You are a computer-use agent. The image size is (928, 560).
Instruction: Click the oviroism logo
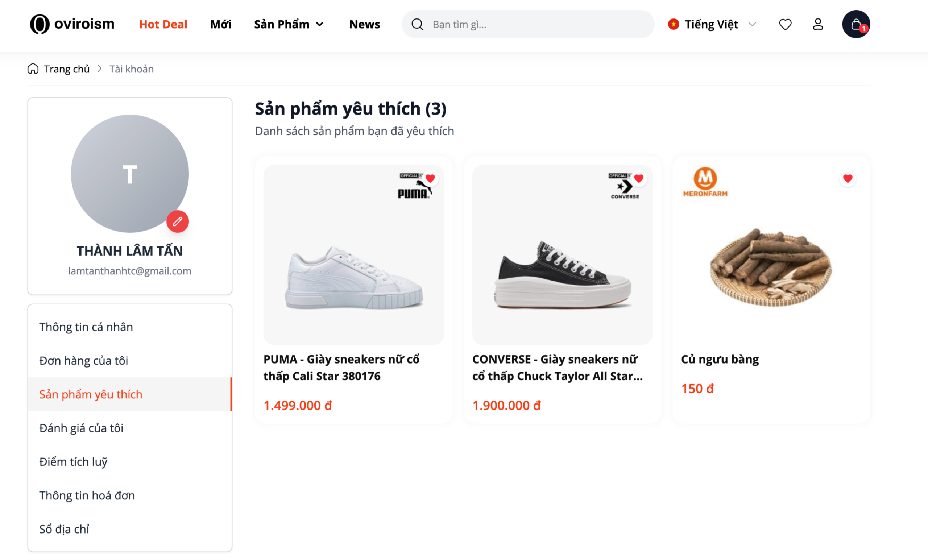[72, 24]
